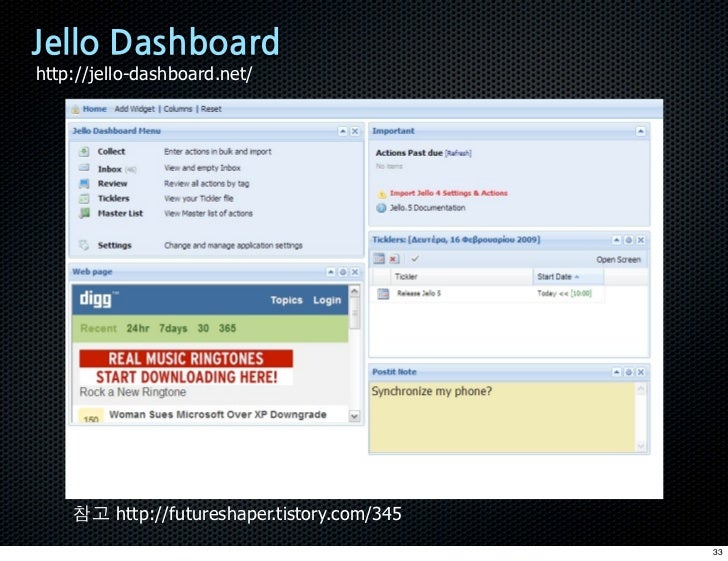Open the Home link
Image resolution: width=728 pixels, height=561 pixels.
click(95, 109)
